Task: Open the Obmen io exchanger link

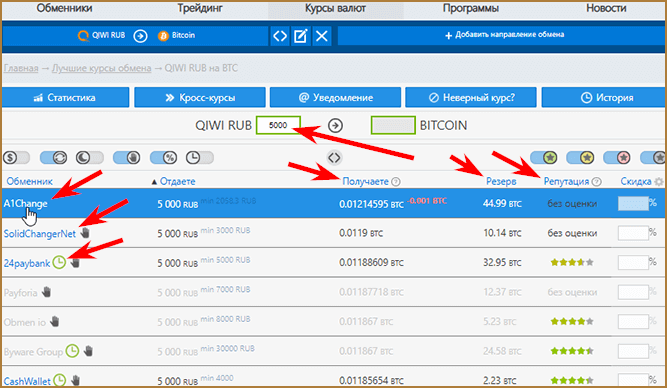Action: pyautogui.click(x=25, y=322)
